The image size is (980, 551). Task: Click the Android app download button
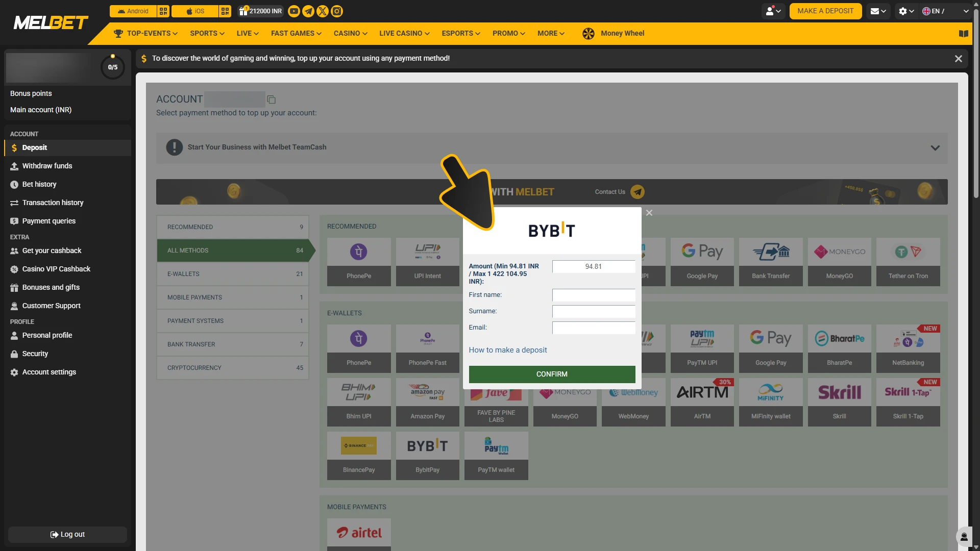tap(133, 11)
